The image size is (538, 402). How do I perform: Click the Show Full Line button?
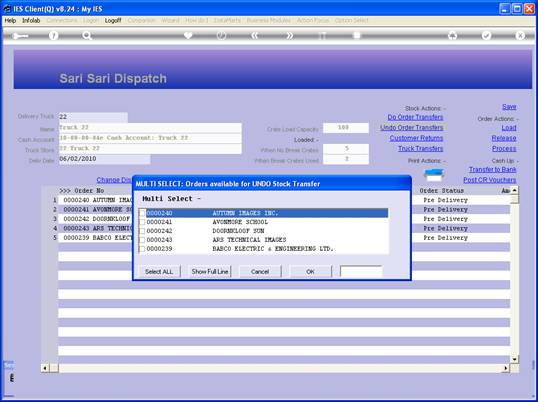pos(210,271)
